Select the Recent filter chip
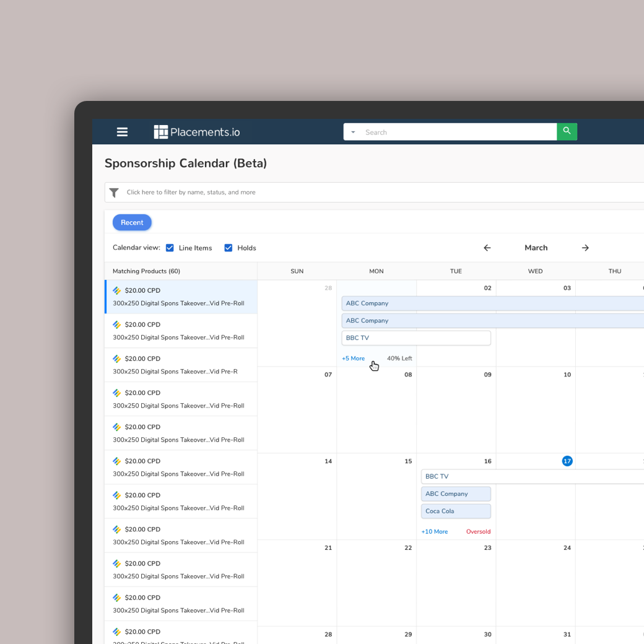Screen dimensions: 644x644 pos(132,222)
